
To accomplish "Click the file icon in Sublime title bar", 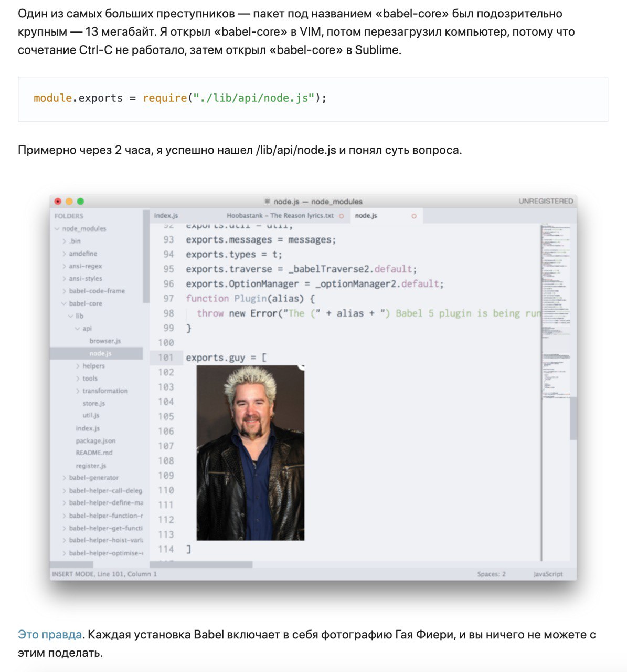I will click(267, 202).
